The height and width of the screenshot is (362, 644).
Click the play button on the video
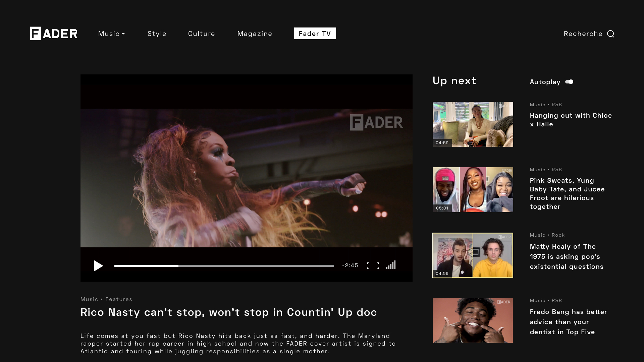(98, 266)
